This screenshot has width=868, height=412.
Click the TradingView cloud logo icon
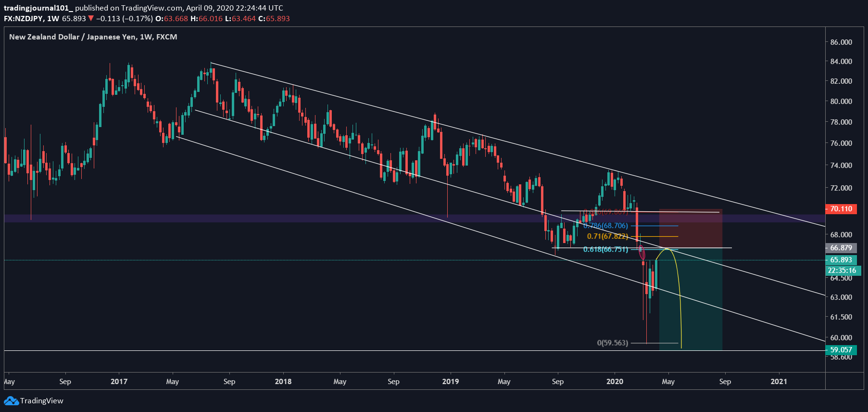[11, 401]
